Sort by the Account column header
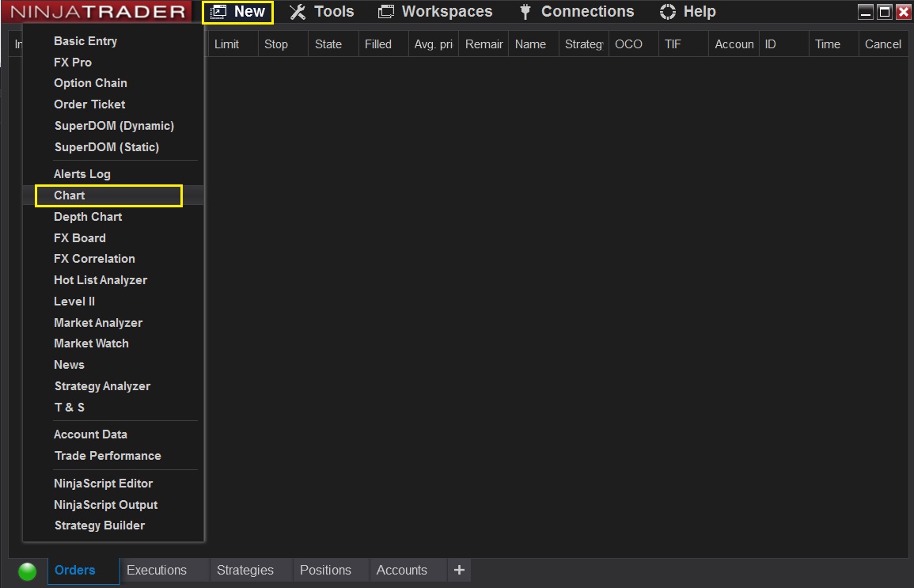The image size is (914, 588). (734, 44)
